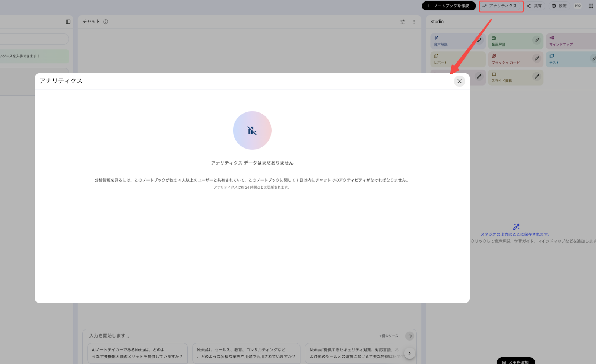
Task: Click the メモを追加 button
Action: [x=516, y=362]
